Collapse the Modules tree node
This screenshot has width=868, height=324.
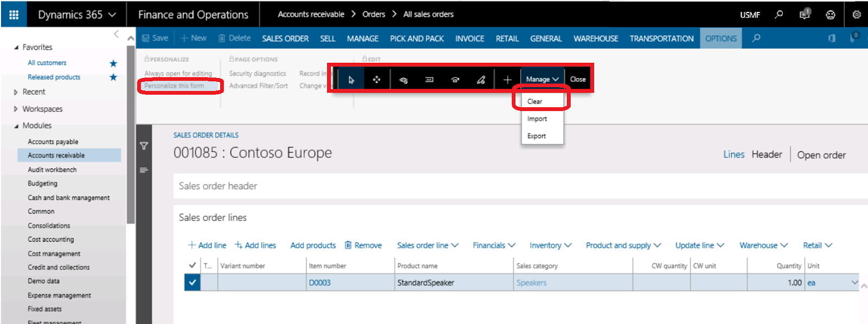(x=16, y=126)
